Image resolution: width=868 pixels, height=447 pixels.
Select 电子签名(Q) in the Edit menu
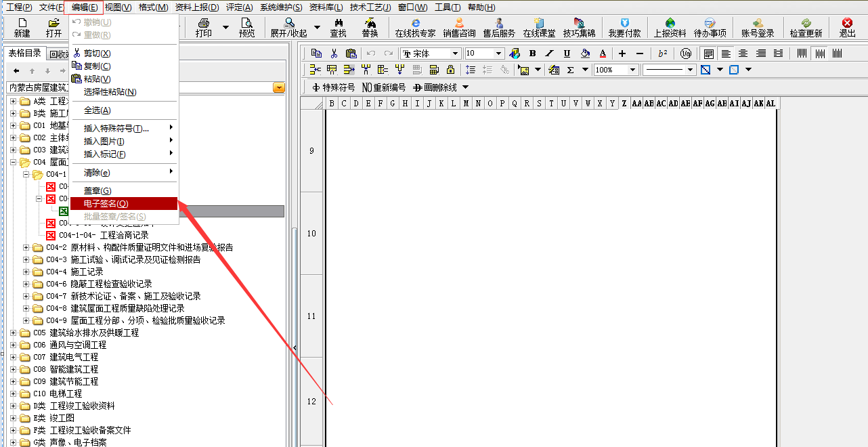[106, 203]
